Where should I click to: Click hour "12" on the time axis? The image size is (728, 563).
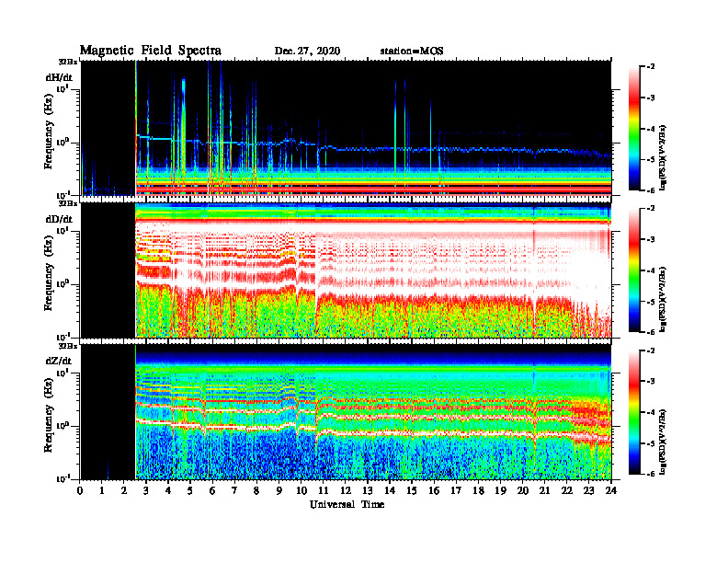pos(346,490)
